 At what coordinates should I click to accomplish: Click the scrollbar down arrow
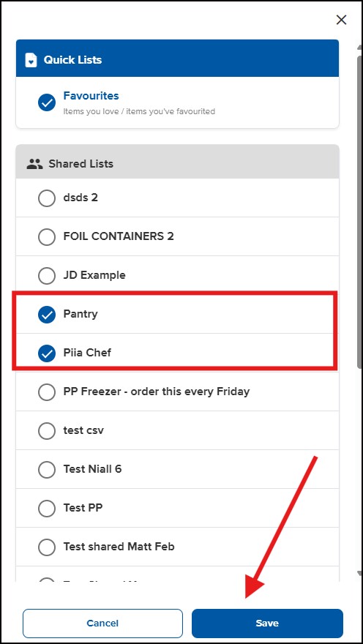[x=360, y=573]
